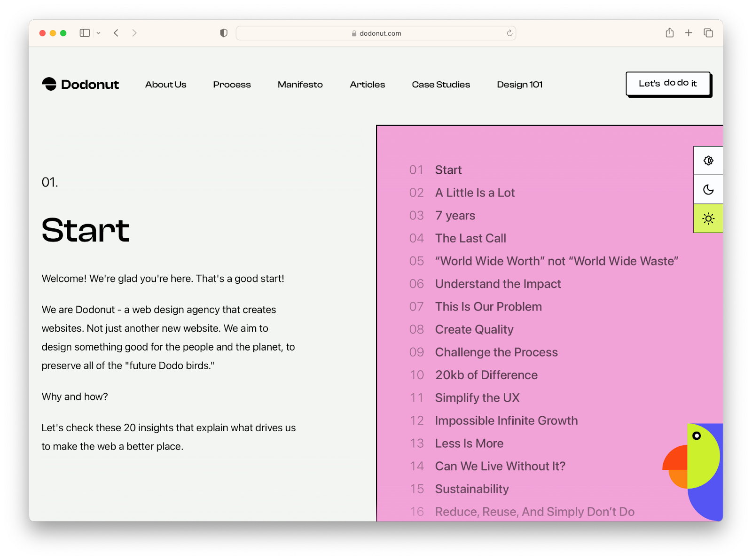
Task: Go to chapter 01 Start
Action: (x=435, y=170)
